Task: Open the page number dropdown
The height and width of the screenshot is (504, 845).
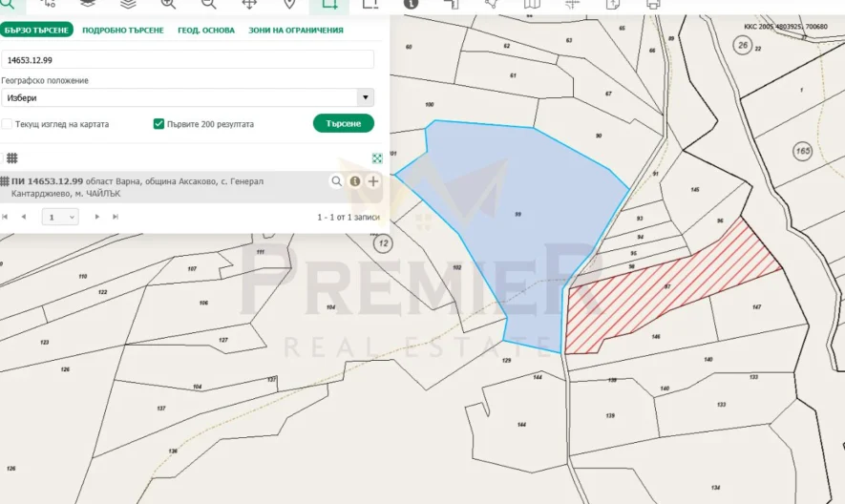Action: click(x=60, y=218)
